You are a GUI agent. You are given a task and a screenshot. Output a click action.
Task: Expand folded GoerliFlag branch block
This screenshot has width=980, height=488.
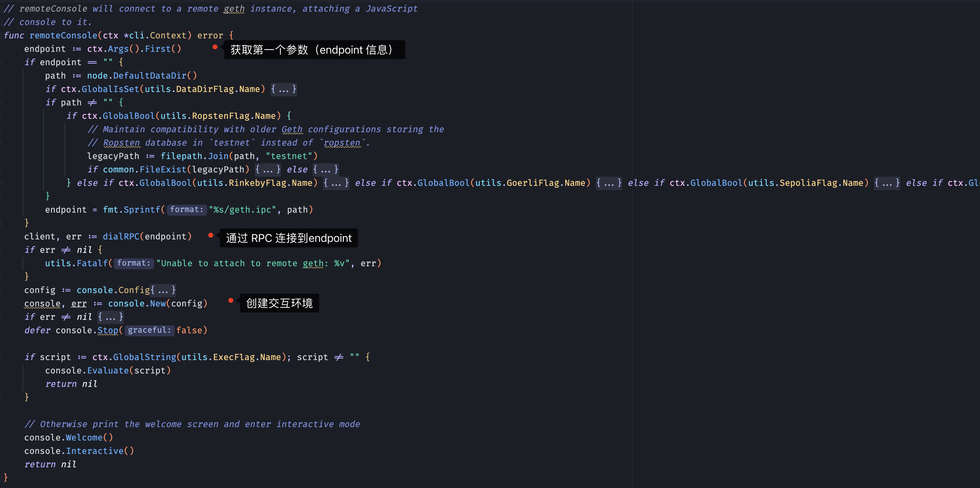(609, 183)
